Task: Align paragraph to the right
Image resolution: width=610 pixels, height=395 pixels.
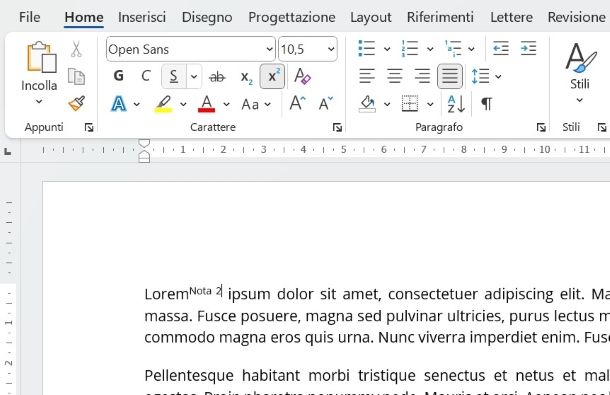Action: click(422, 76)
